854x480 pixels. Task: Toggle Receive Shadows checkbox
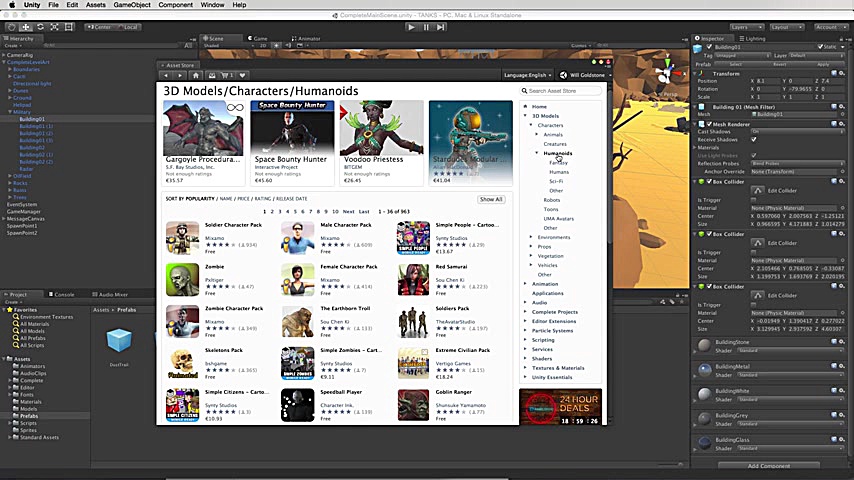(x=754, y=139)
